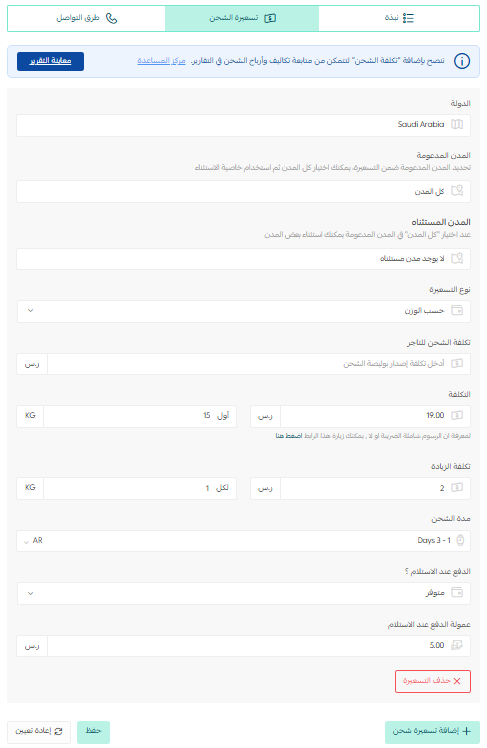
Task: Click the phone icon on طرق التواصل tab
Action: click(111, 18)
